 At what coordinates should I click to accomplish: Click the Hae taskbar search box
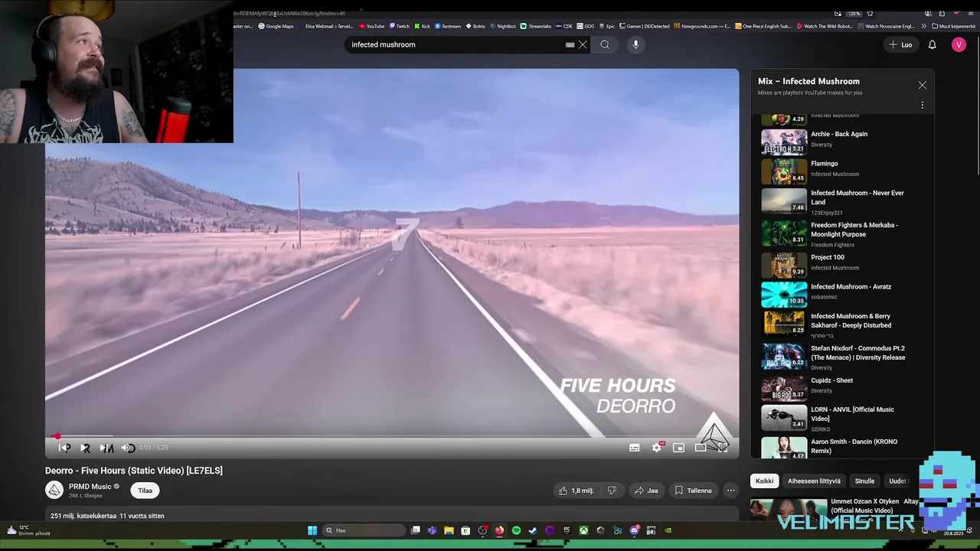364,530
